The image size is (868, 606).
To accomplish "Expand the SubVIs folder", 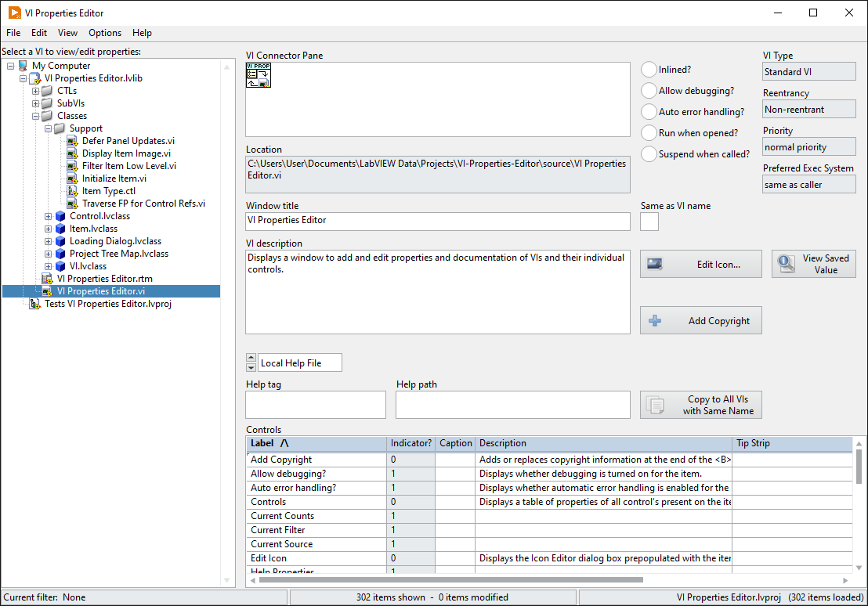I will coord(35,103).
